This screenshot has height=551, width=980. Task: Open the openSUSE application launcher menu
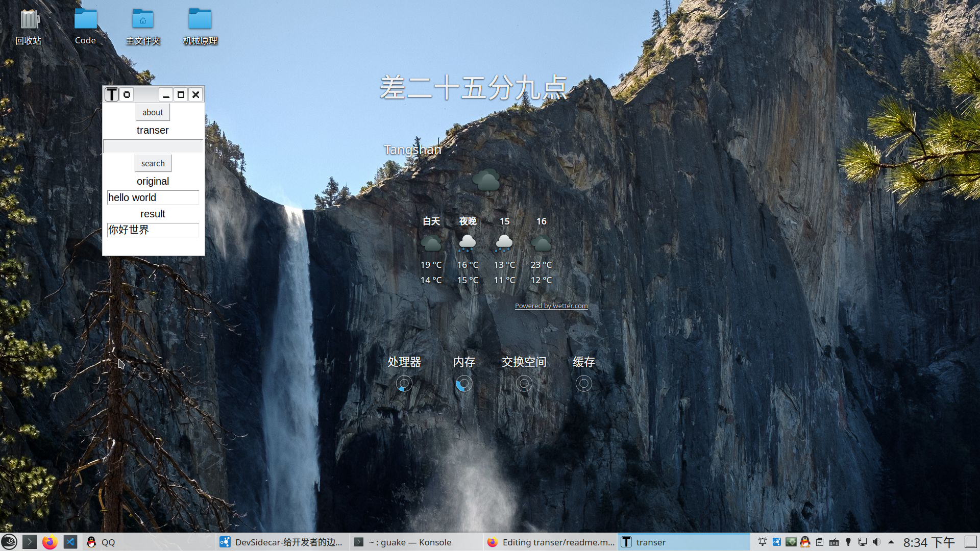tap(9, 542)
